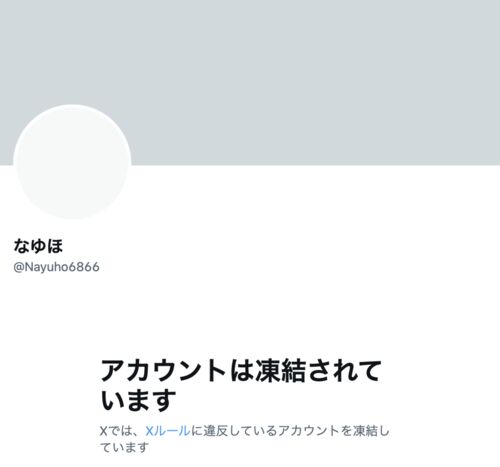Click the word アカウント in the bold heading
The width and height of the screenshot is (500, 467).
(163, 370)
